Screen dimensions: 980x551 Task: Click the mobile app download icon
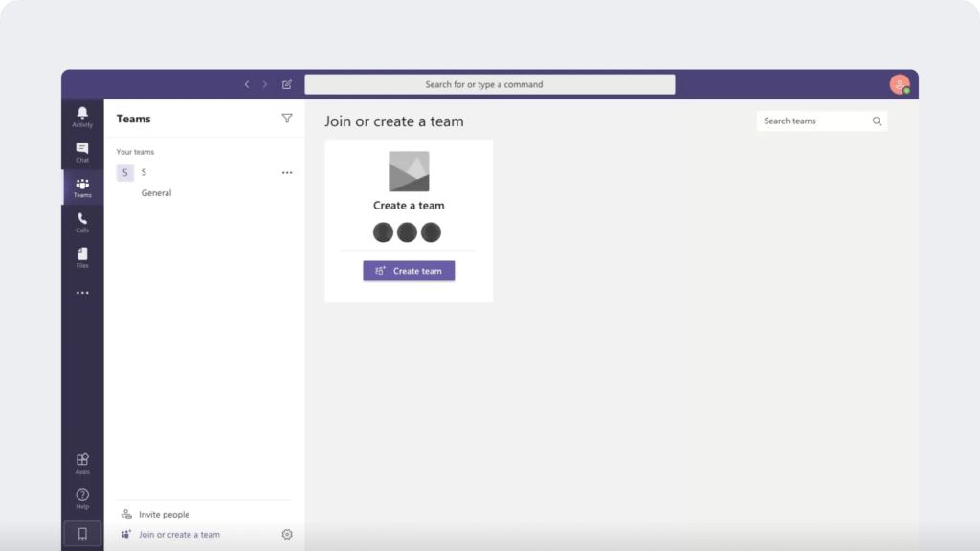point(82,533)
